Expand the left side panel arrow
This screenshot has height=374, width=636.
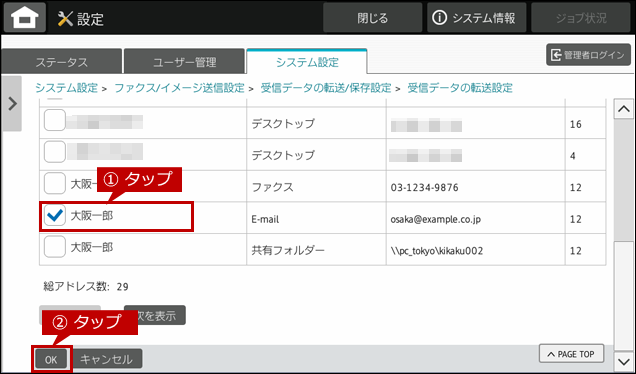pos(12,104)
